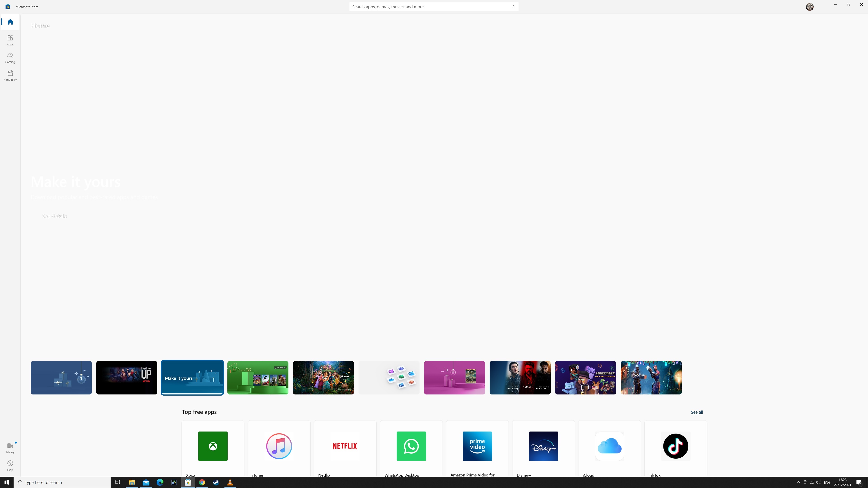Open the volume control in system tray
Viewport: 868px width, 488px height.
click(x=818, y=482)
